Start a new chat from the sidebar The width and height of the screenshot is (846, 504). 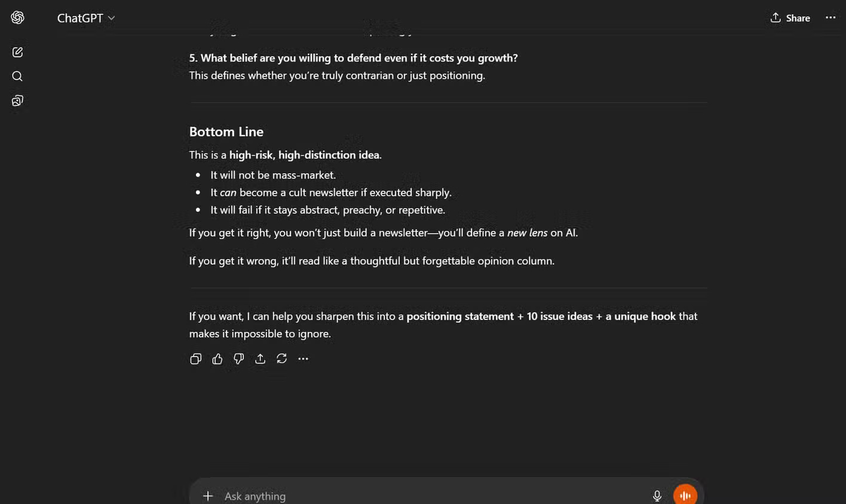point(17,53)
